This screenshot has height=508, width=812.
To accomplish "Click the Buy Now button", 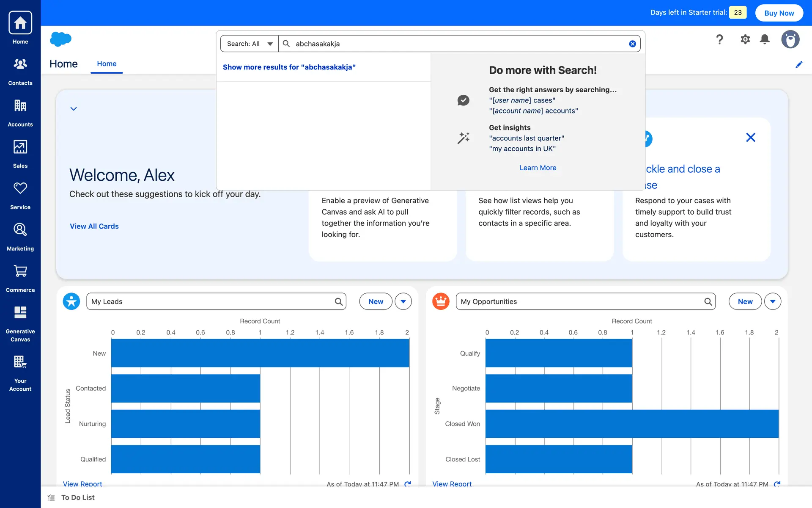I will [779, 13].
